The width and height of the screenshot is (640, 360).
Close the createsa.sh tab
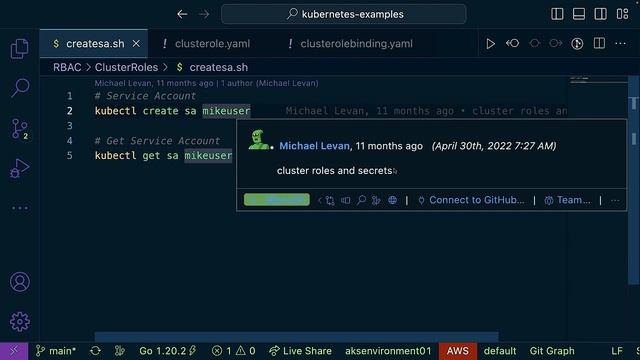tap(136, 44)
